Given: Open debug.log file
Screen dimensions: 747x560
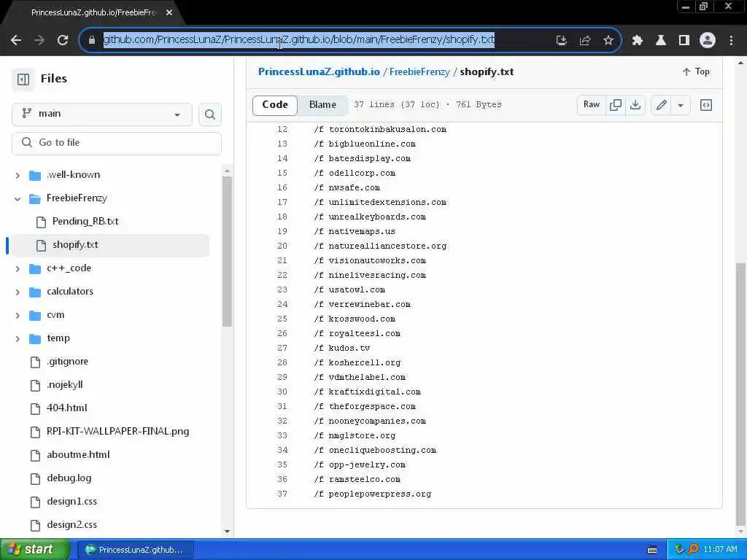Looking at the screenshot, I should click(69, 478).
